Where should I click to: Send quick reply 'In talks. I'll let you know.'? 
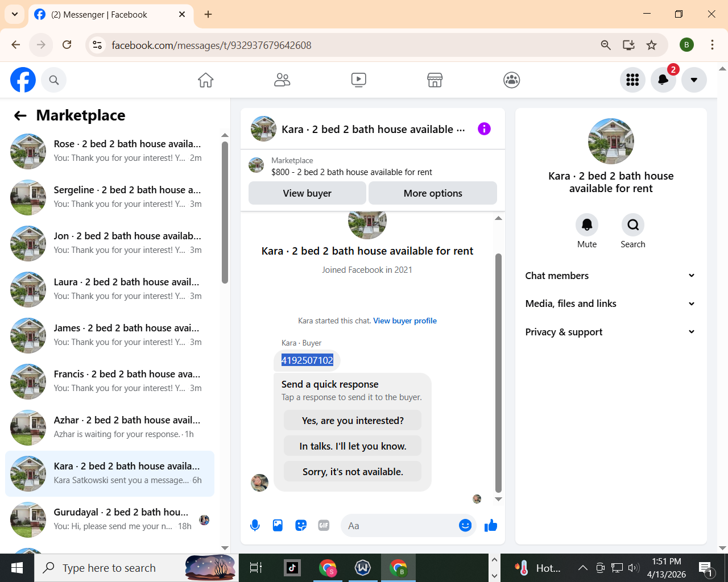(353, 446)
